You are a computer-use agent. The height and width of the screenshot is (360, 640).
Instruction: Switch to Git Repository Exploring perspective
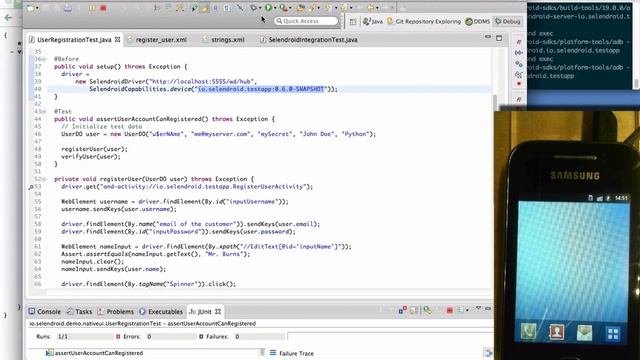pyautogui.click(x=424, y=21)
